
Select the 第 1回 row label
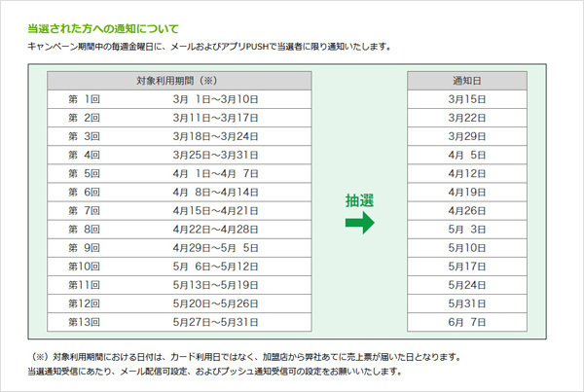tap(84, 99)
